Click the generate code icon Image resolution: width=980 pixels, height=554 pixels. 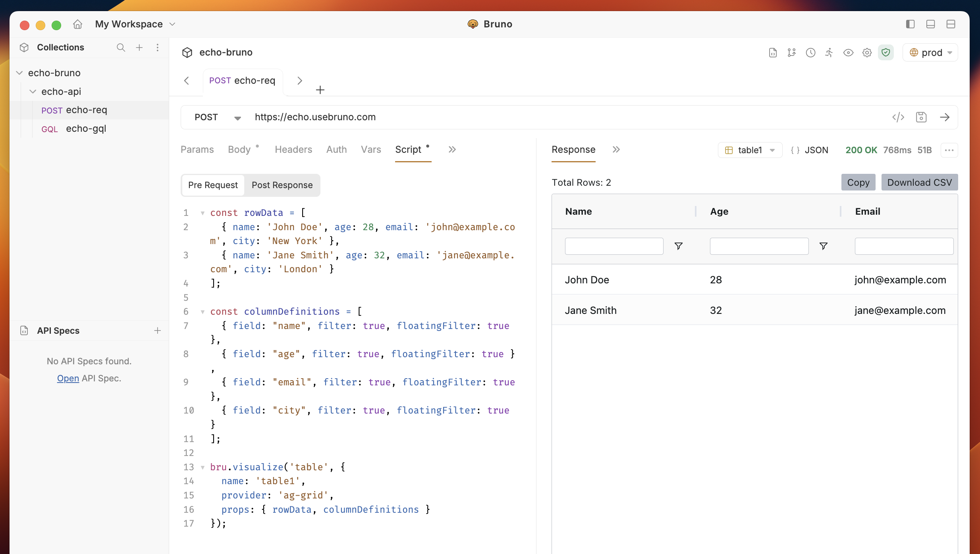[898, 117]
